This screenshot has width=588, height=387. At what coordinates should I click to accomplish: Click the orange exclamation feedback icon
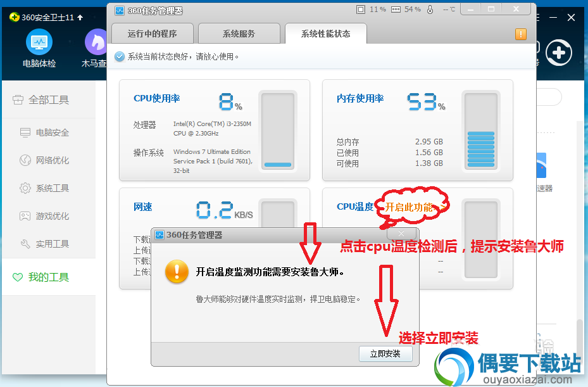(520, 34)
